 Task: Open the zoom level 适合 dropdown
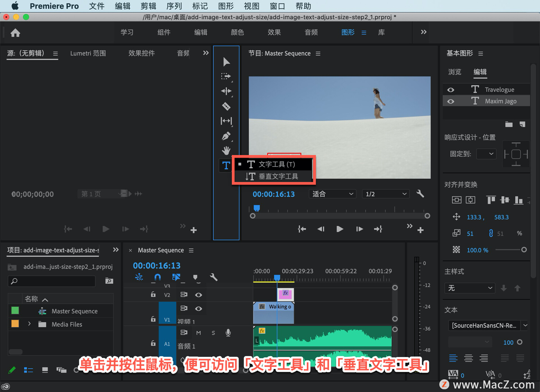click(332, 194)
